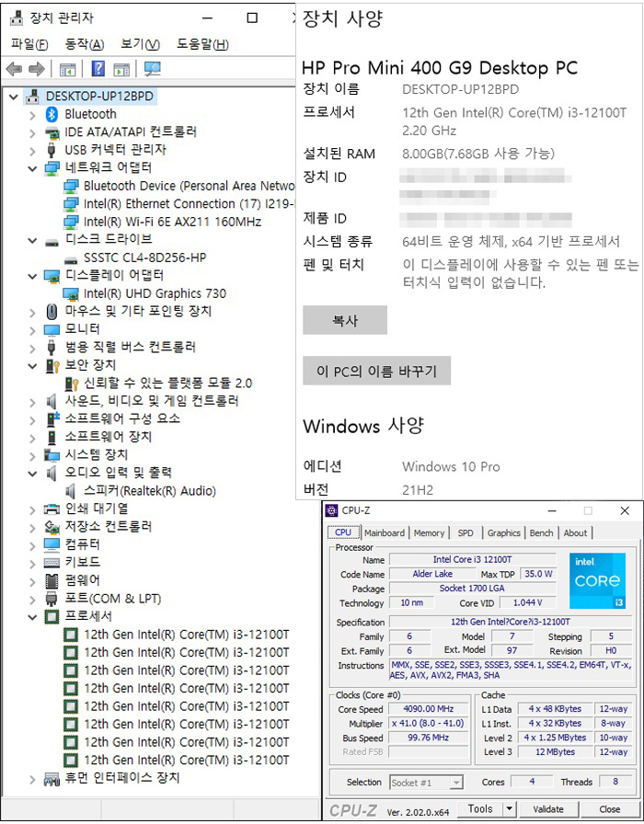Switch to the Mainboard tab in CPU-Z
Image resolution: width=644 pixels, height=824 pixels.
point(385,532)
